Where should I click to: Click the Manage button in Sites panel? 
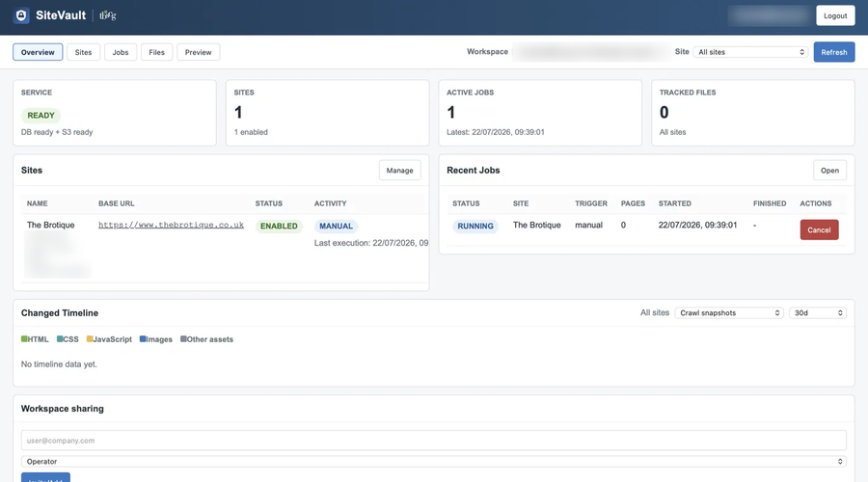pos(399,171)
